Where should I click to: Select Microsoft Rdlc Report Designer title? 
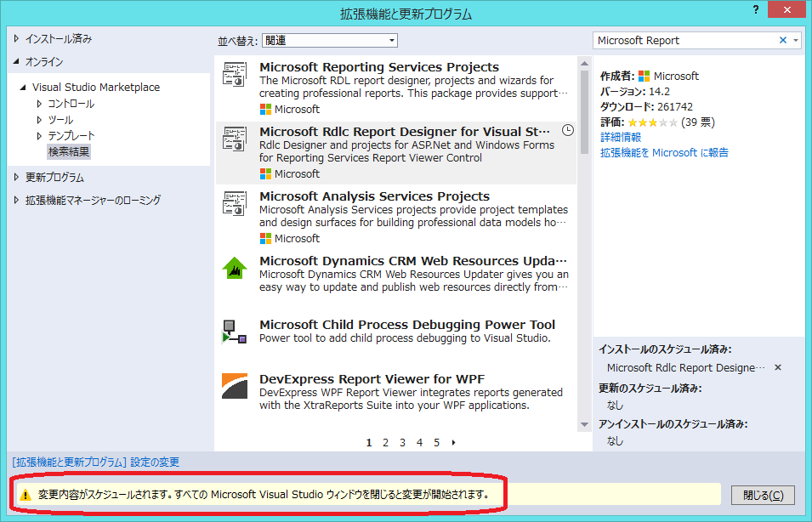(405, 132)
